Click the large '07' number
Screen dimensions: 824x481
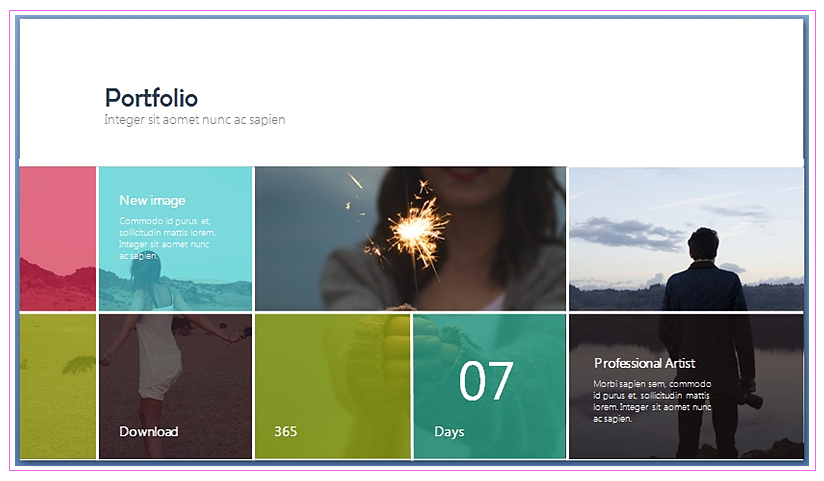pos(486,381)
